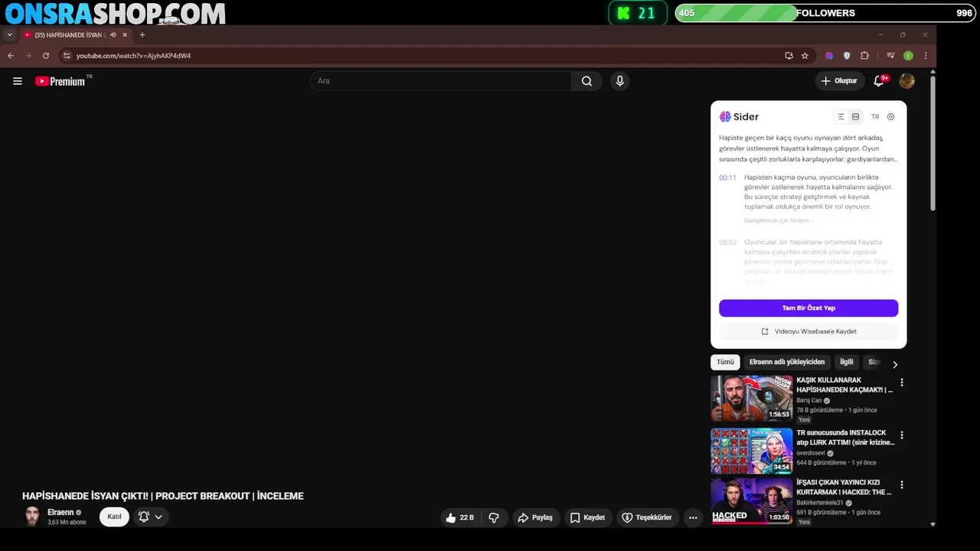Open Elraenn channel name link
The height and width of the screenshot is (551, 980).
[x=60, y=513]
